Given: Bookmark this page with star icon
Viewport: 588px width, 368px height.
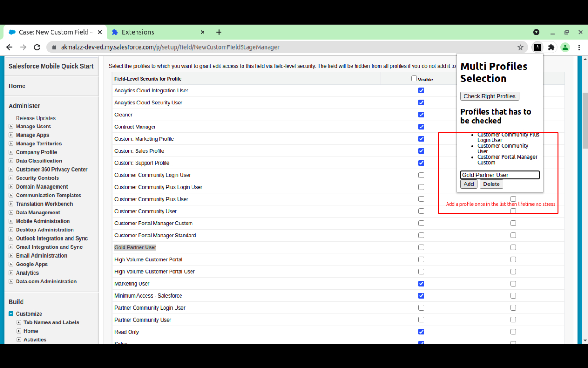Looking at the screenshot, I should pyautogui.click(x=520, y=47).
